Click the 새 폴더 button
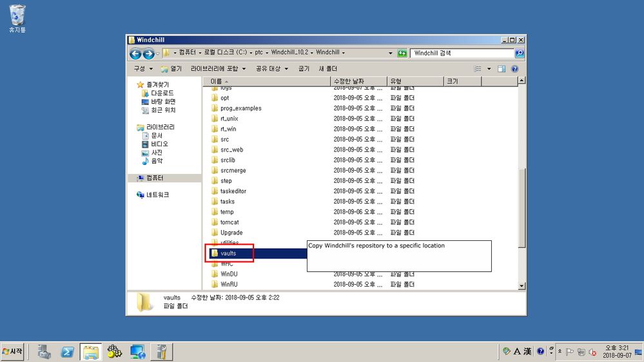Screen dimensions: 644x362 coord(327,68)
